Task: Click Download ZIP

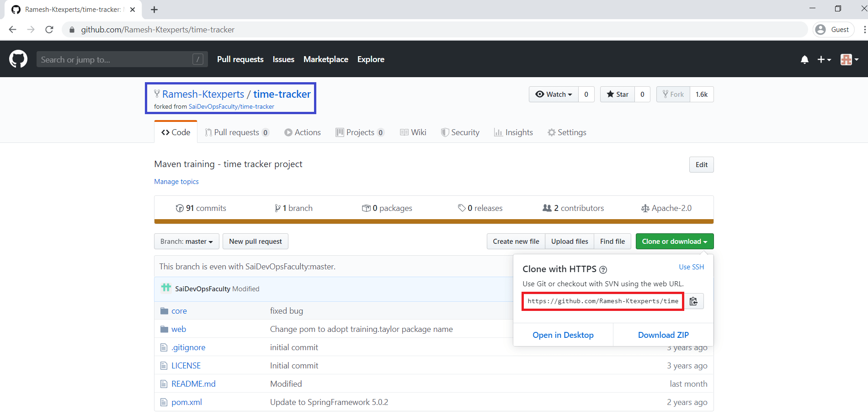Action: (x=663, y=335)
